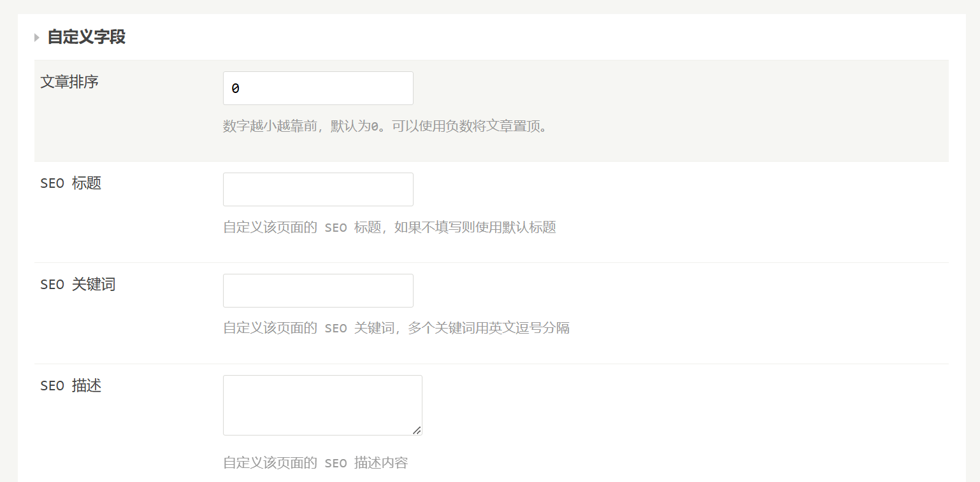Collapse the 自定义字段 section triangle
The image size is (980, 482).
pyautogui.click(x=37, y=38)
